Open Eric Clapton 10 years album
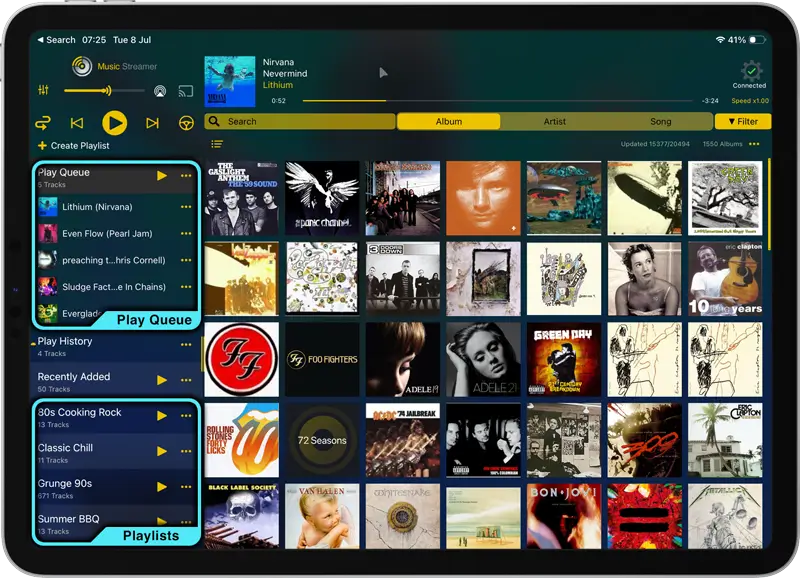The height and width of the screenshot is (578, 800). [x=725, y=279]
